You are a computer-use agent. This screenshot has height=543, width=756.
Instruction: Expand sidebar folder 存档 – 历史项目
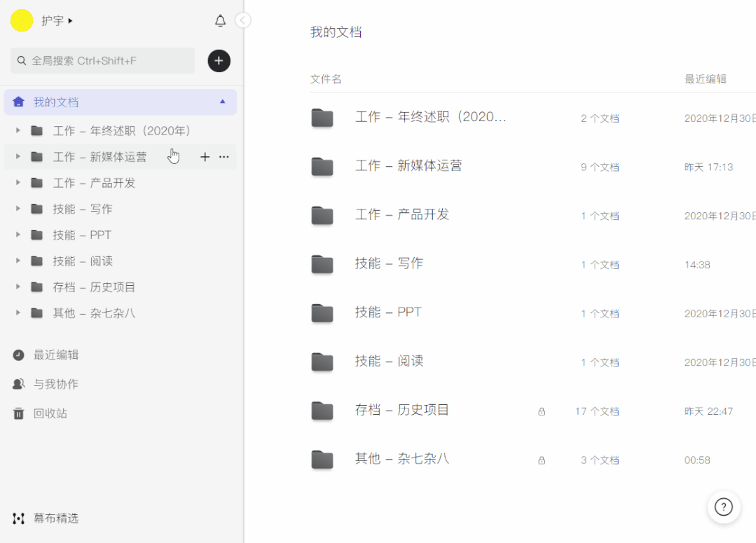pos(18,287)
